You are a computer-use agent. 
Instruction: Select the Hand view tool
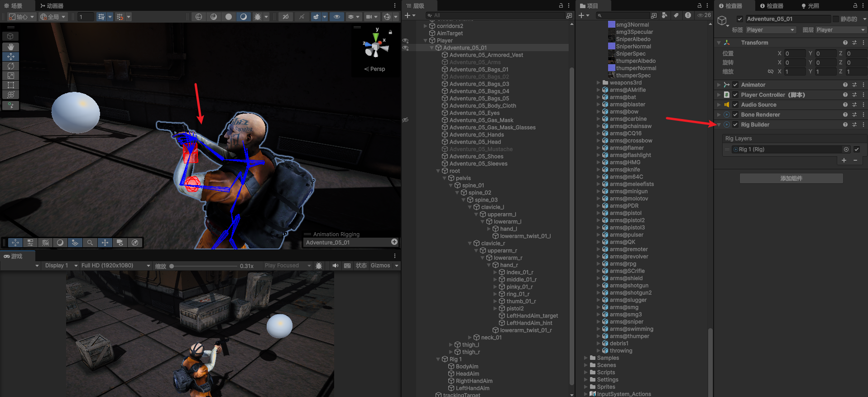10,47
